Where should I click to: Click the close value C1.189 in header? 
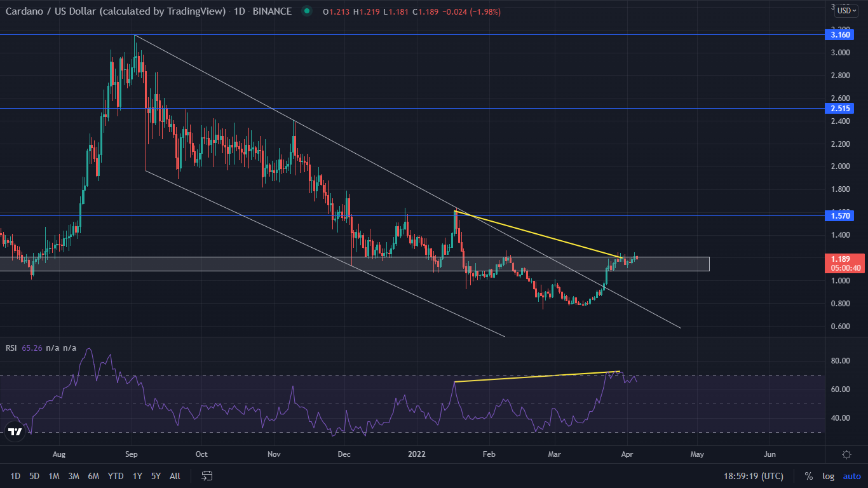(427, 11)
